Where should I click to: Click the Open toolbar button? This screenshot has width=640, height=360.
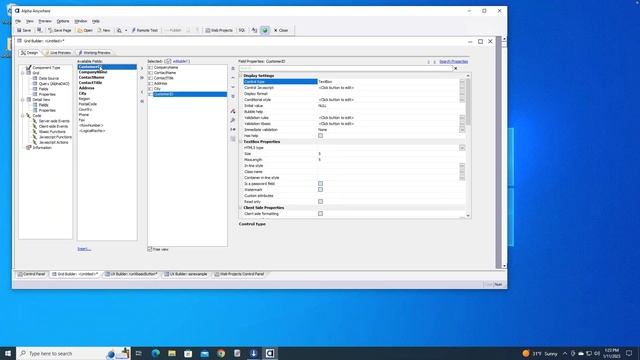click(85, 30)
